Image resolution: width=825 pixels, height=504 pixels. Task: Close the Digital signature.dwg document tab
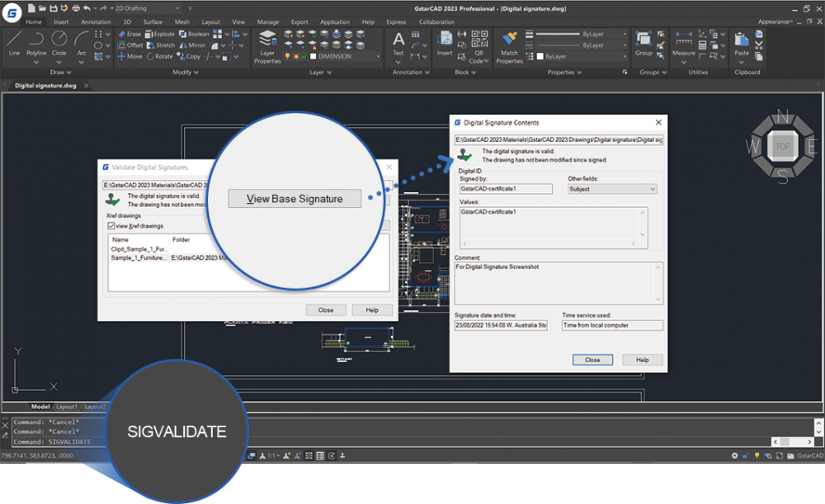pyautogui.click(x=87, y=85)
